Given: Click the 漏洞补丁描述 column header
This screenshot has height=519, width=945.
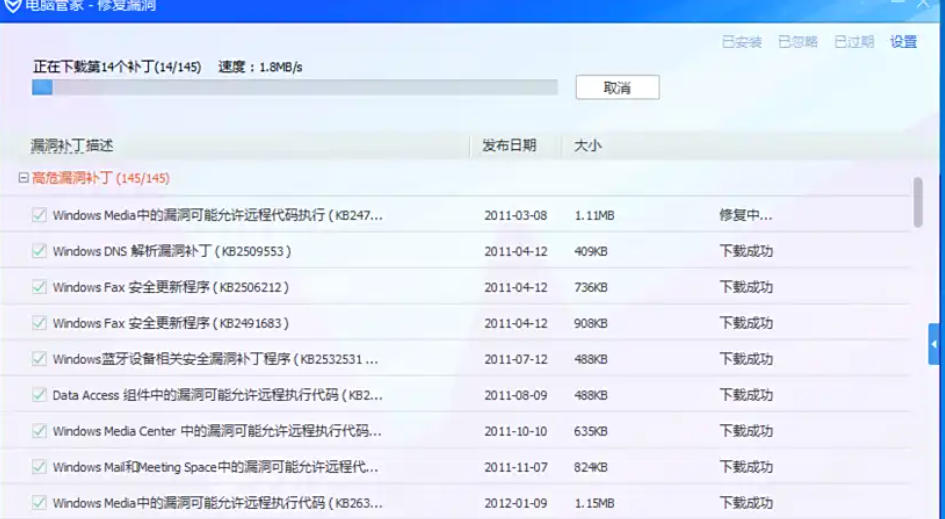Looking at the screenshot, I should pos(72,146).
